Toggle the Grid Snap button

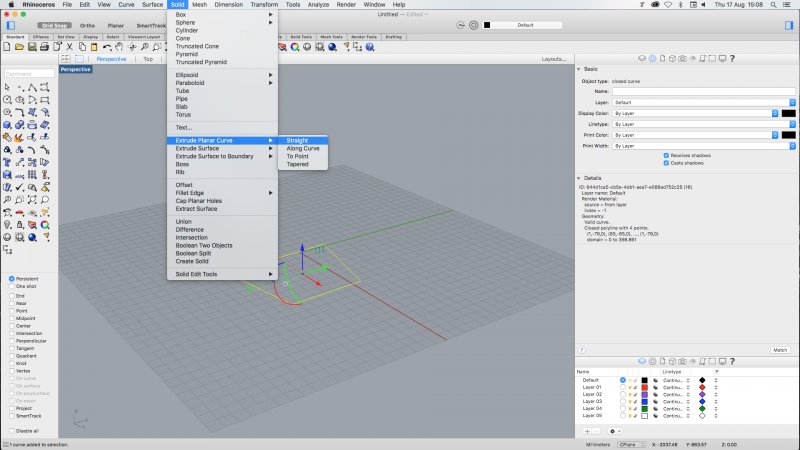55,26
